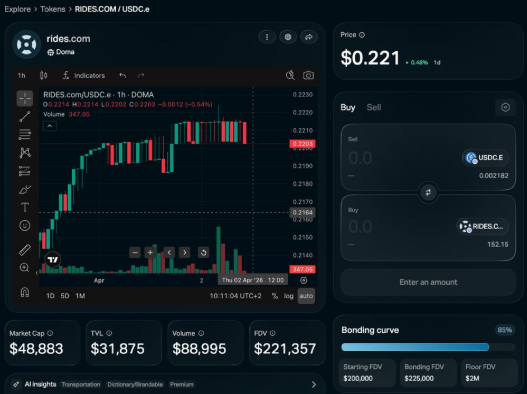Show the Market Cap info icon
527x394 pixels.
tap(50, 333)
